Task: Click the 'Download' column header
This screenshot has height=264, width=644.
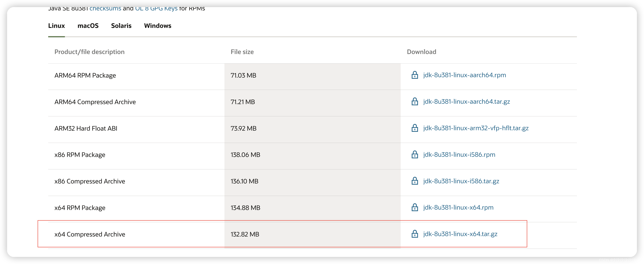Action: (x=422, y=52)
